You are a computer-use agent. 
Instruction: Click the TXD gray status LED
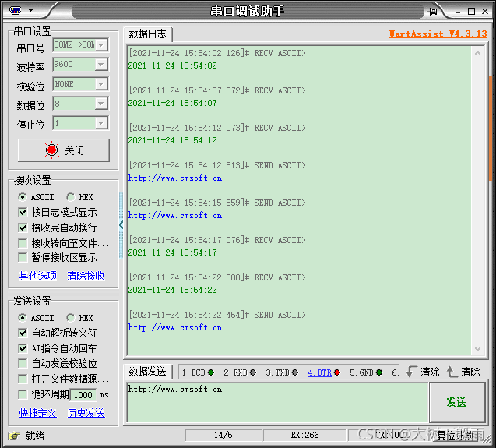[295, 372]
